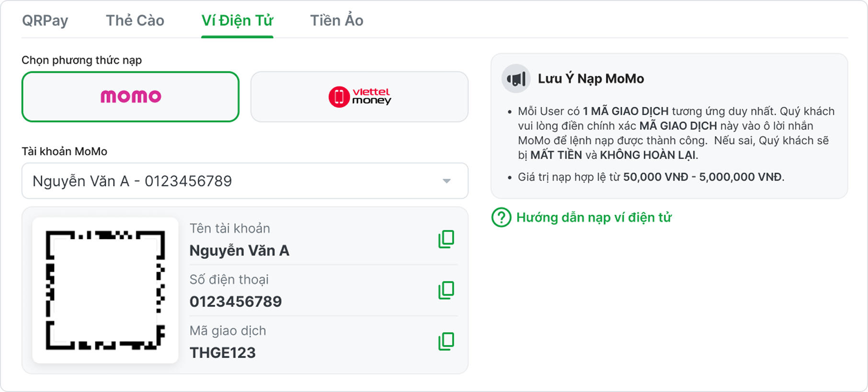Open the Thẻ Cào tab
Image resolution: width=868 pixels, height=392 pixels.
tap(135, 21)
